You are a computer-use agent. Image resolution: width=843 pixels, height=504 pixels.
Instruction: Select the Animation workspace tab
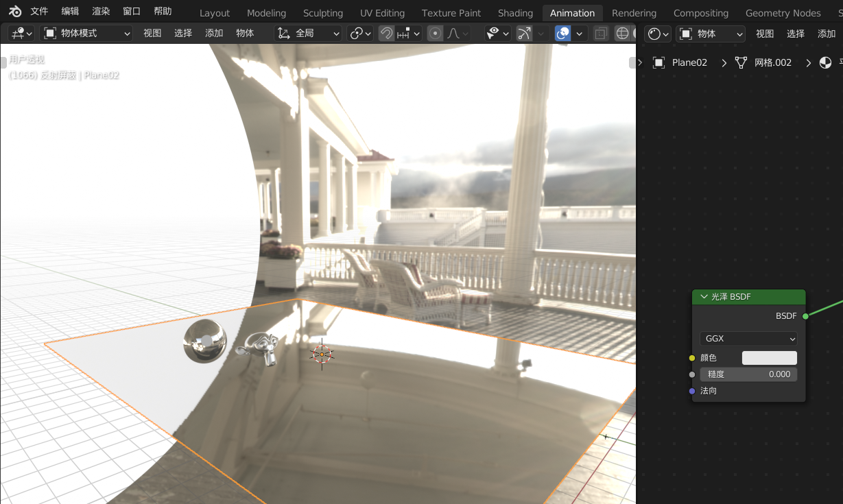point(572,13)
